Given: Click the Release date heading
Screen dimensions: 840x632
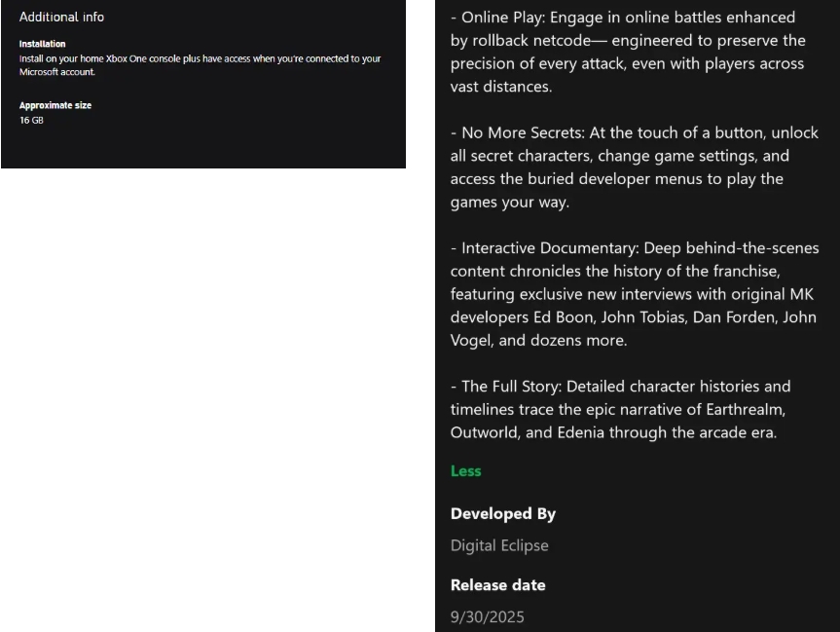Looking at the screenshot, I should coord(497,585).
